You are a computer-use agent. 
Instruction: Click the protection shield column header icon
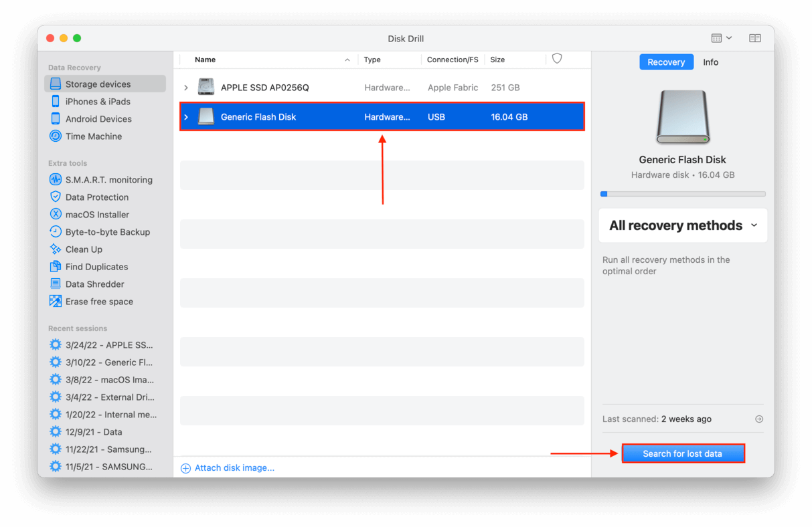(x=557, y=59)
